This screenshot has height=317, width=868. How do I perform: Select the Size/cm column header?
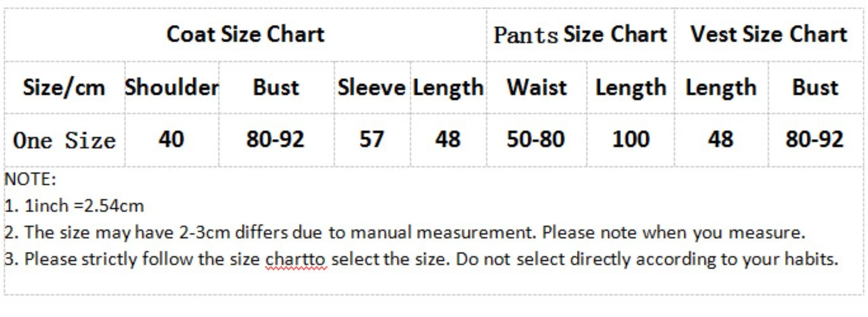64,88
